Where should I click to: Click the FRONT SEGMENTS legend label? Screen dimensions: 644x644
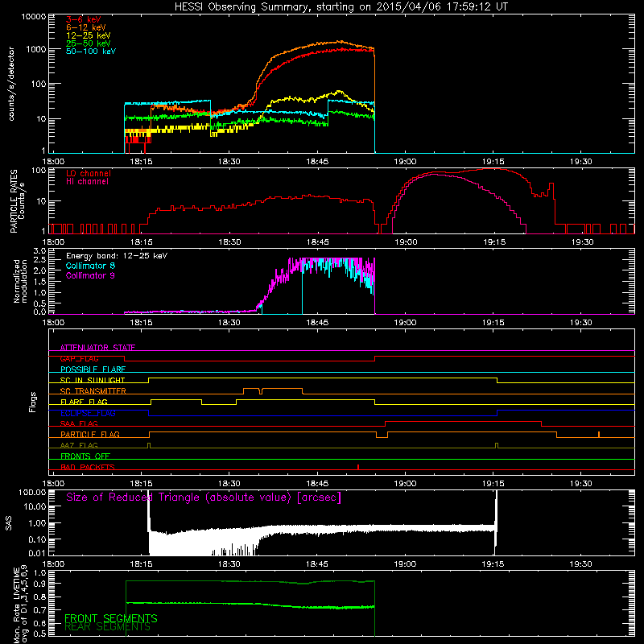(111, 618)
